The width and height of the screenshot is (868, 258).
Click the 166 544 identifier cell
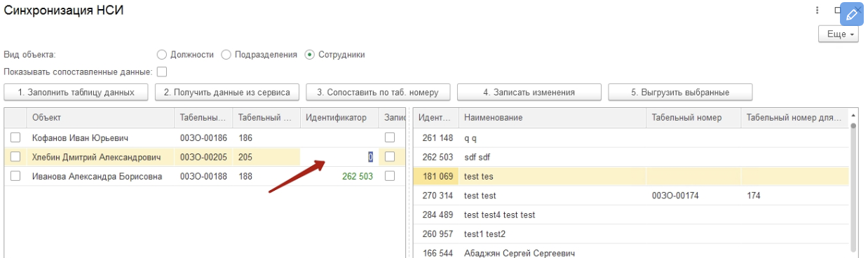coord(436,251)
